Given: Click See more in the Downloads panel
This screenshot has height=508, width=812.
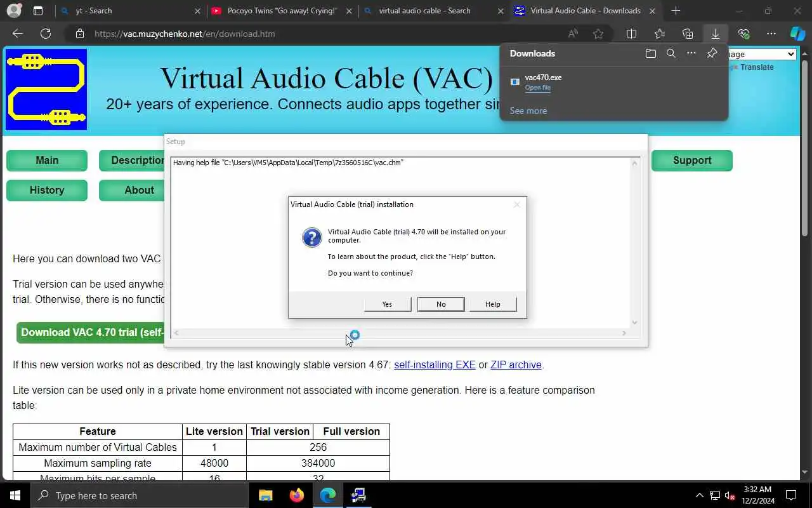Looking at the screenshot, I should tap(528, 110).
